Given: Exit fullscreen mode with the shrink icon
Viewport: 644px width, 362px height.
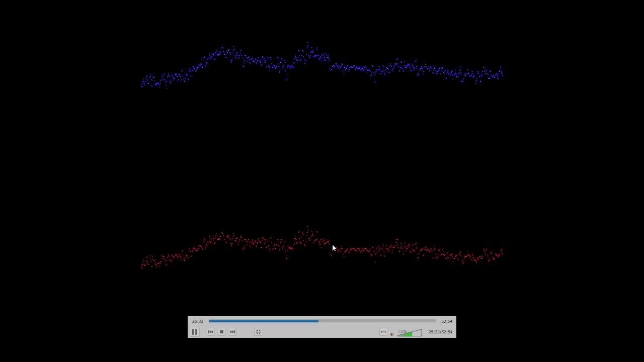Looking at the screenshot, I should coord(258,332).
